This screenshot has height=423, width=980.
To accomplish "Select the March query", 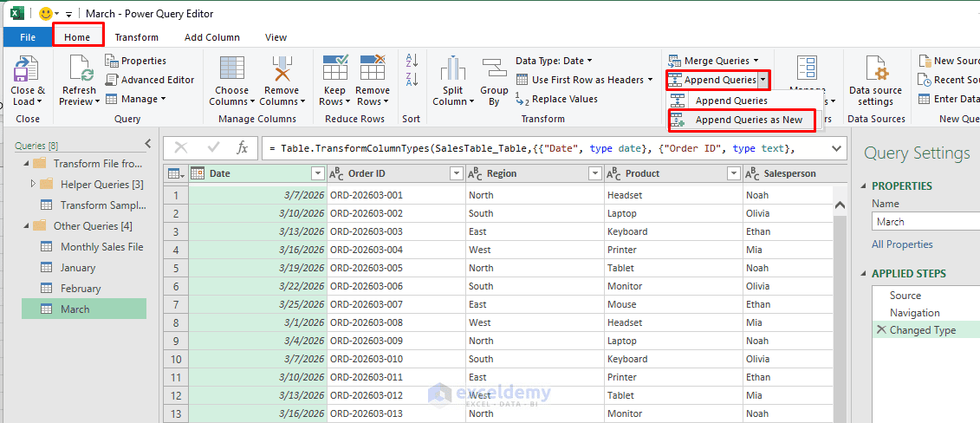I will point(84,309).
